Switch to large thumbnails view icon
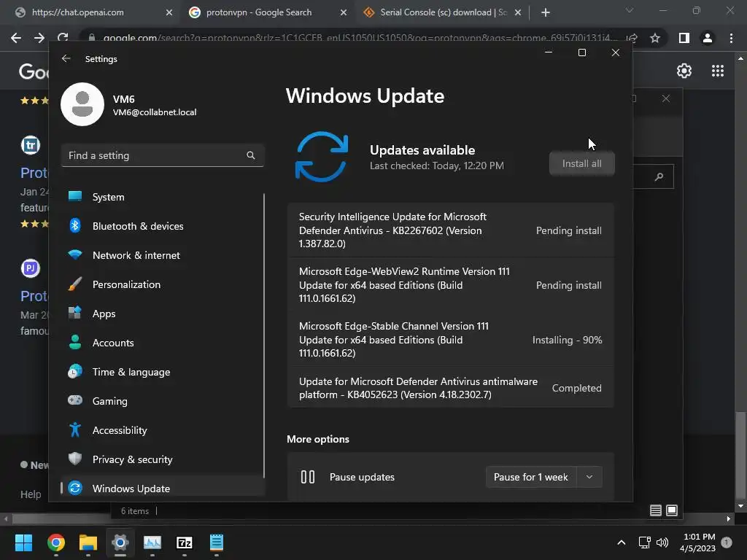Image resolution: width=747 pixels, height=560 pixels. pyautogui.click(x=672, y=510)
